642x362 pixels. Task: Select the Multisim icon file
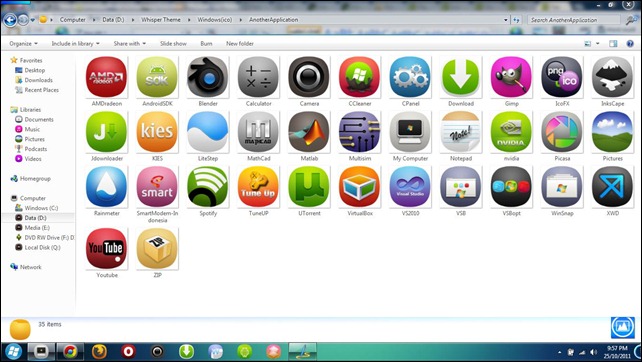(359, 132)
